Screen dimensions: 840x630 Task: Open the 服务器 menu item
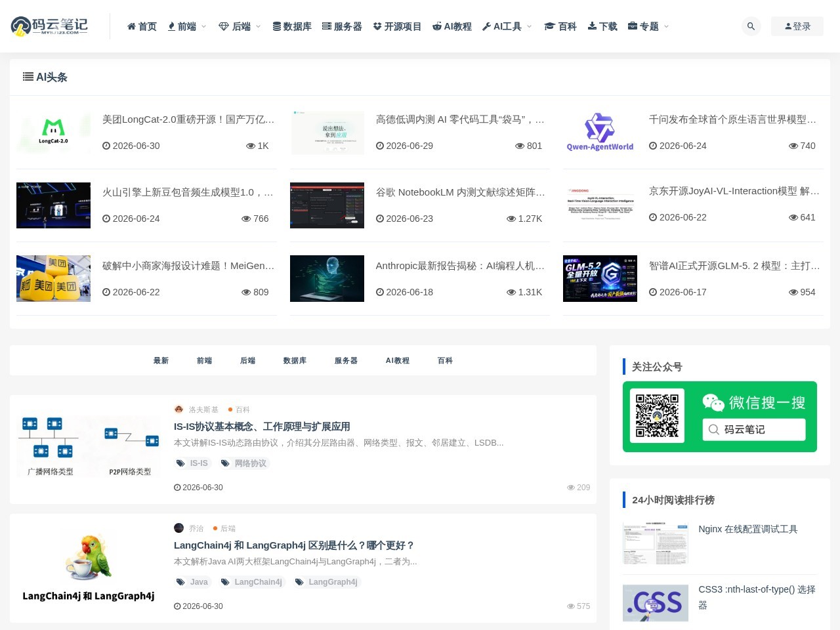coord(342,26)
